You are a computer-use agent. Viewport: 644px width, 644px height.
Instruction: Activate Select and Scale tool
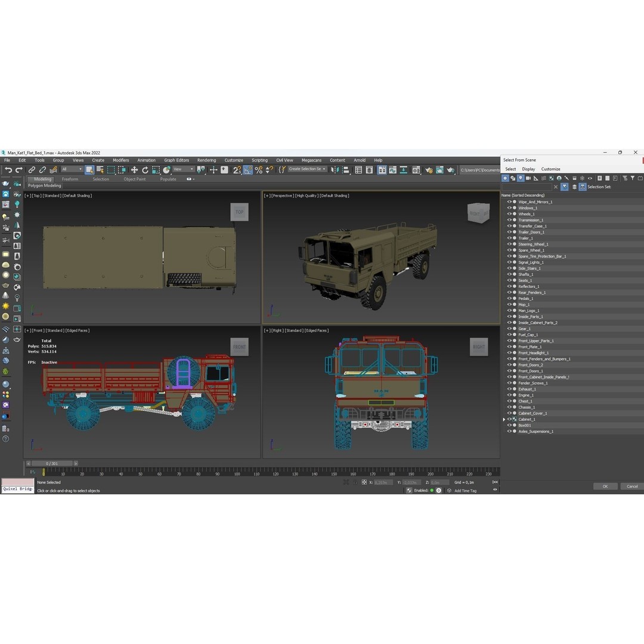coord(156,170)
